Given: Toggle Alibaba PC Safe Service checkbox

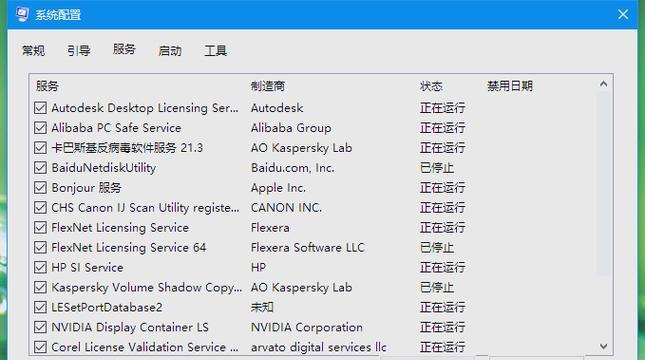Looking at the screenshot, I should click(40, 128).
